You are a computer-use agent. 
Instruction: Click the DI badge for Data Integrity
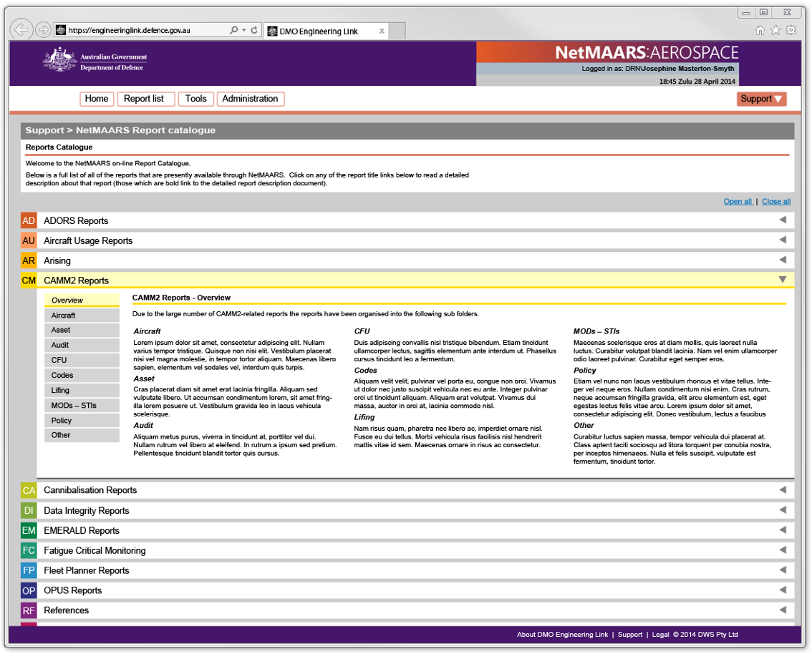[x=29, y=511]
